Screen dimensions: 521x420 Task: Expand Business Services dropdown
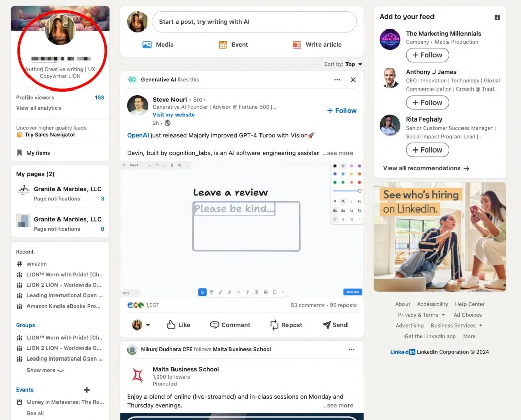[x=456, y=326]
